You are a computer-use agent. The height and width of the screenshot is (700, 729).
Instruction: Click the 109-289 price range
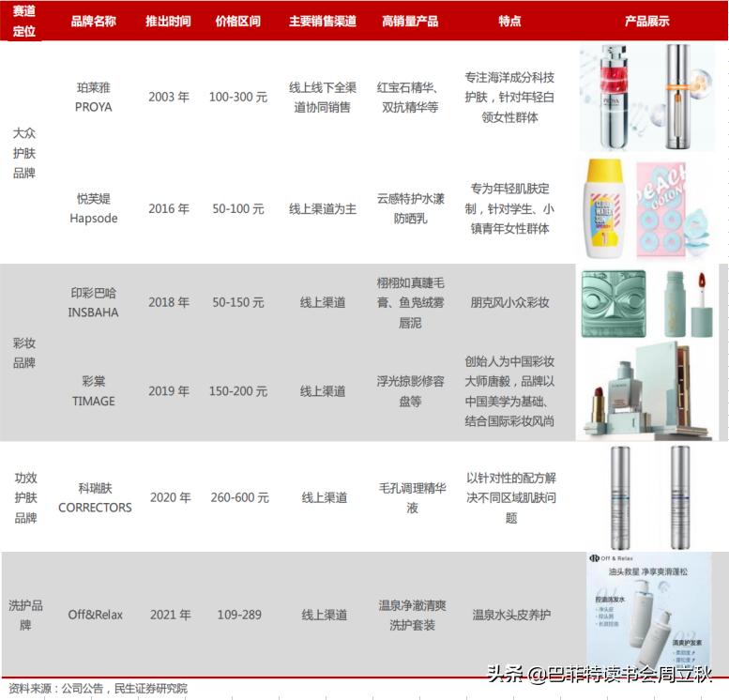tap(239, 615)
